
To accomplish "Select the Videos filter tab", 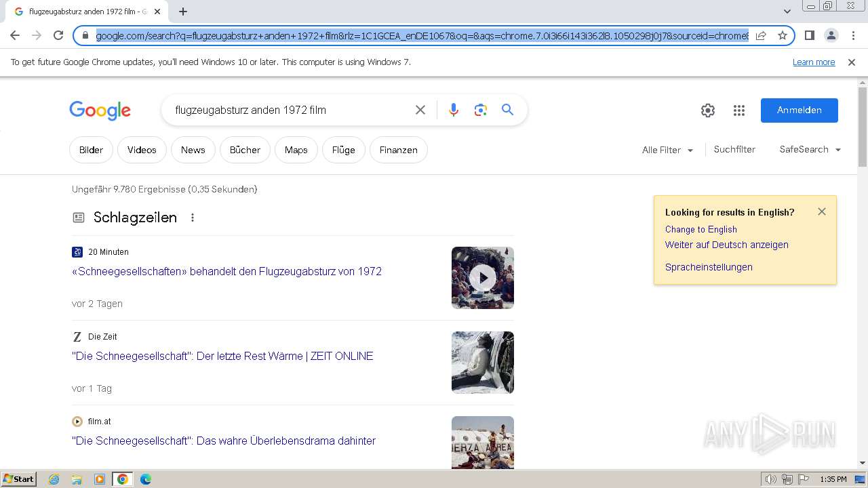I will point(142,150).
